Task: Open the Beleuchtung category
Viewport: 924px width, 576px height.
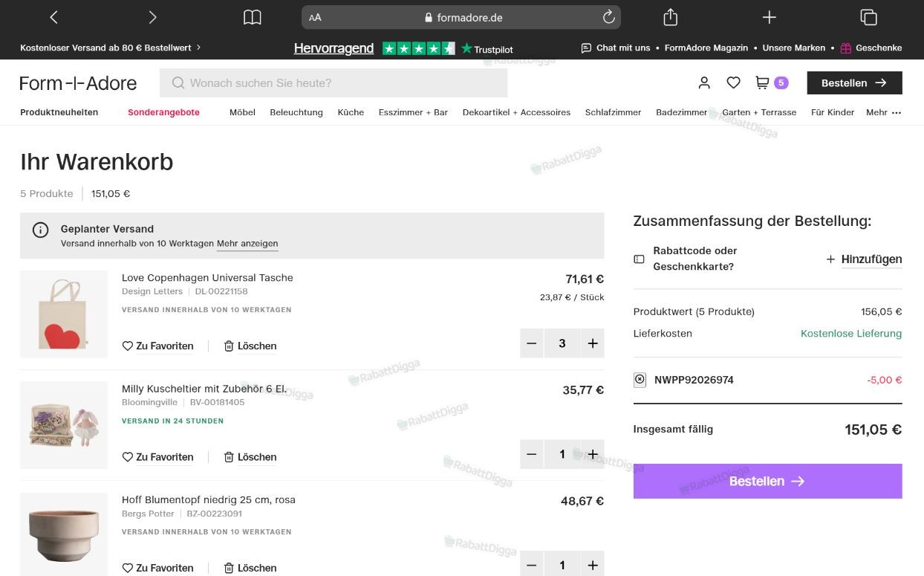Action: click(x=296, y=112)
